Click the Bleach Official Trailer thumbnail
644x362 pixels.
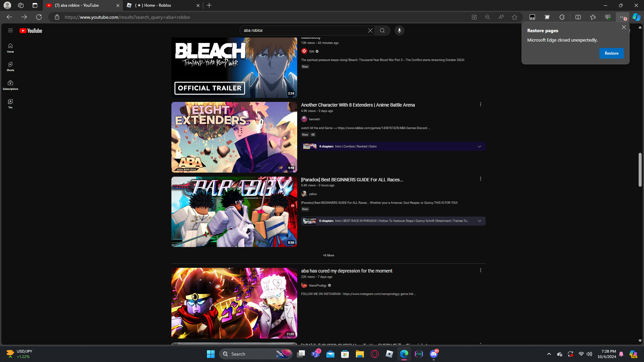(x=234, y=67)
